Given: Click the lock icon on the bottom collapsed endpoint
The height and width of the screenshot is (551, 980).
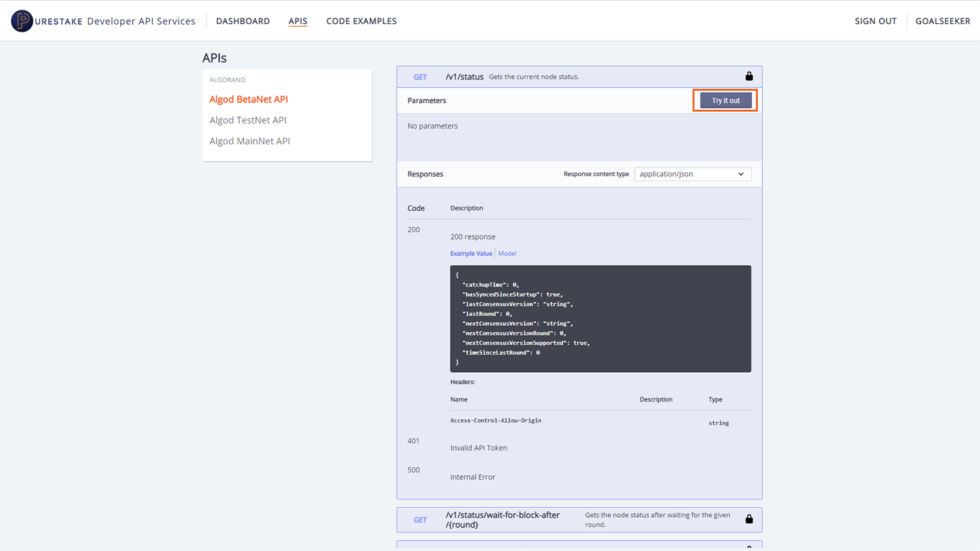Looking at the screenshot, I should tap(749, 547).
